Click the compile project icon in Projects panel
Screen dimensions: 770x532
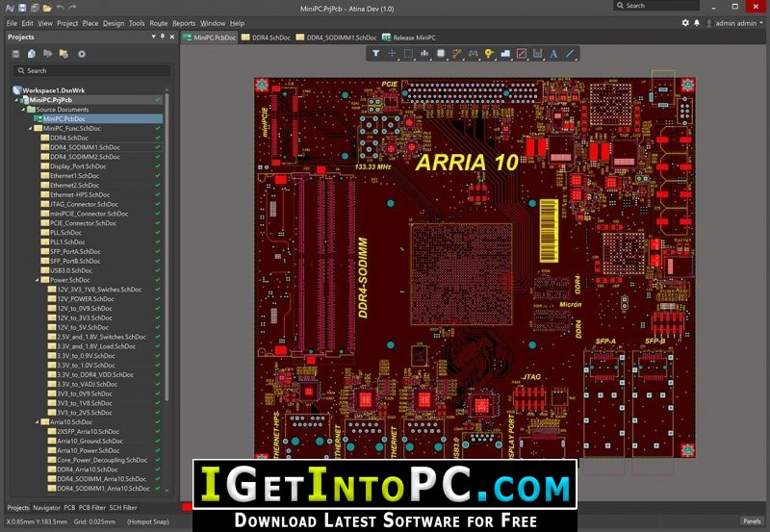coord(32,54)
